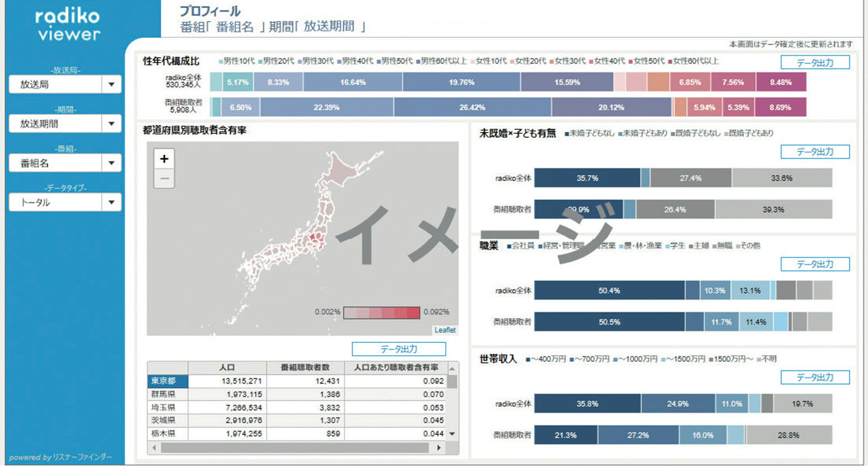Select the 茨城県 row
Viewport: 868px width, 467px height.
coord(297,421)
